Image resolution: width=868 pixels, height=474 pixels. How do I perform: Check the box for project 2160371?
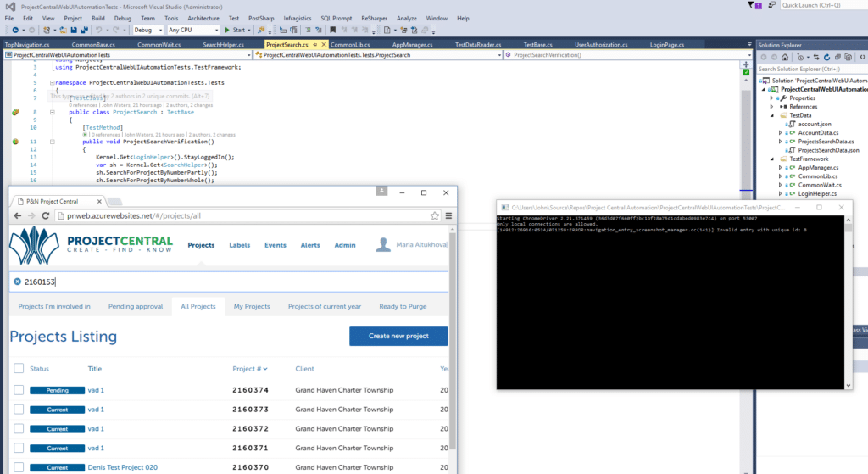[x=19, y=448]
